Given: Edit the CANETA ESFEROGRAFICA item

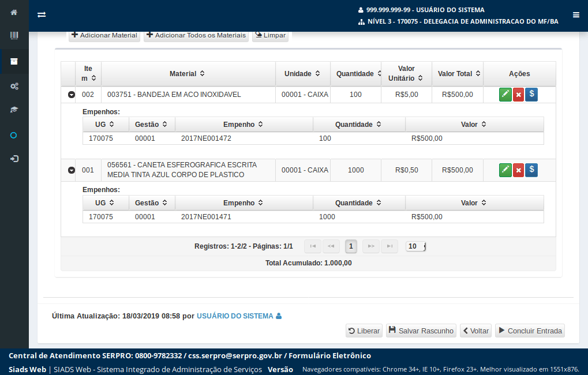Looking at the screenshot, I should pyautogui.click(x=505, y=170).
